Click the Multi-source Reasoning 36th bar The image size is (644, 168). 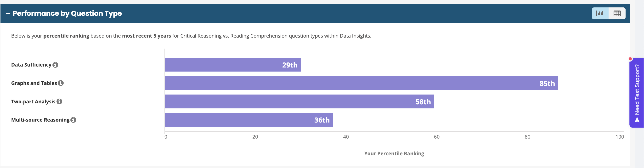coord(249,120)
